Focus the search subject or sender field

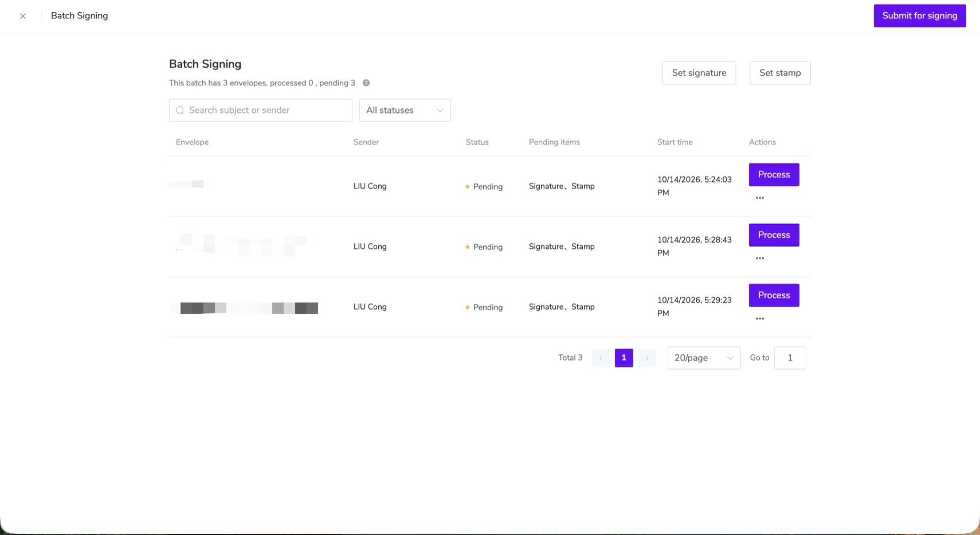[x=261, y=110]
